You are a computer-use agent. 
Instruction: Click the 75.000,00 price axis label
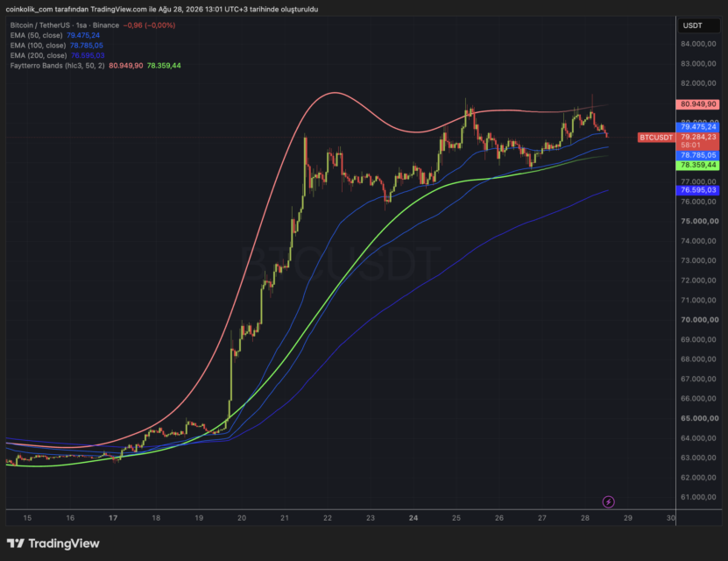[699, 221]
